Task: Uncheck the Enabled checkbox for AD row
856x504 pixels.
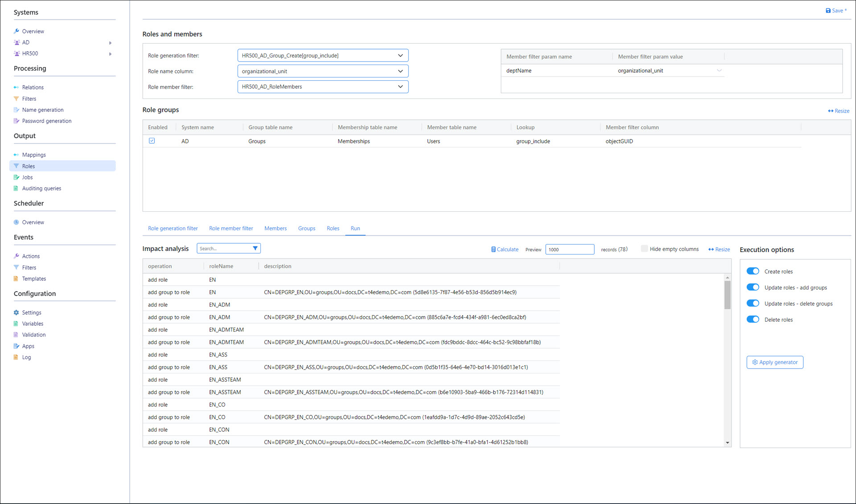Action: coord(152,141)
